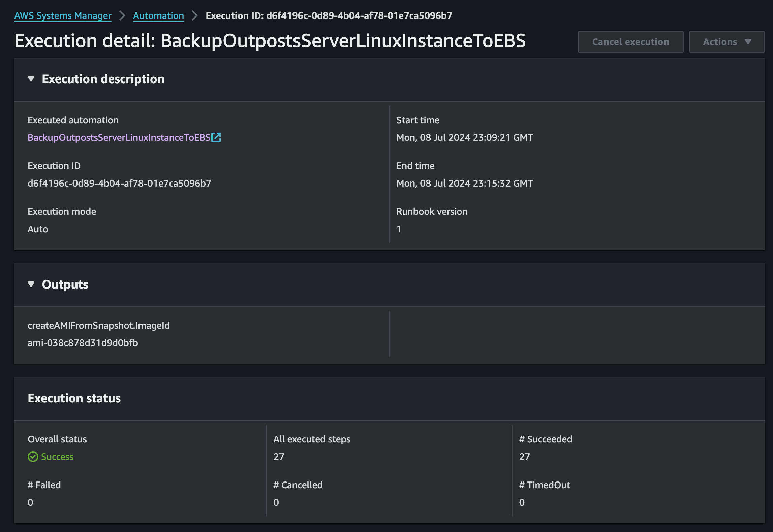Click the external link icon next to BackupOutpostsServerLinuxInstanceToEBS
The height and width of the screenshot is (532, 773).
coord(216,137)
